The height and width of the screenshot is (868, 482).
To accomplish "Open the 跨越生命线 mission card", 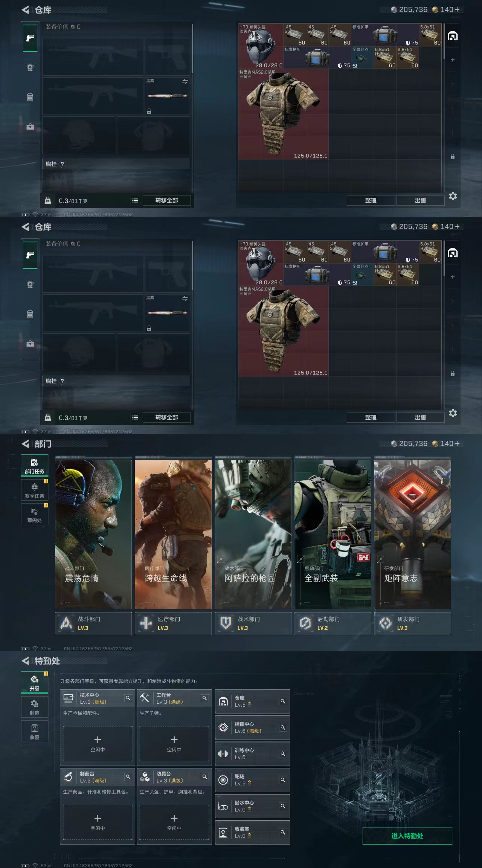I will point(173,534).
